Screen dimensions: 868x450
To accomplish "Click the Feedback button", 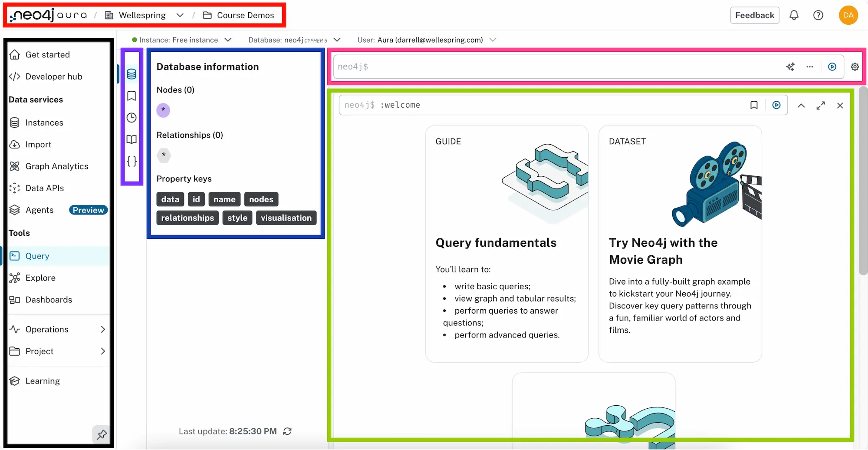I will tap(754, 15).
